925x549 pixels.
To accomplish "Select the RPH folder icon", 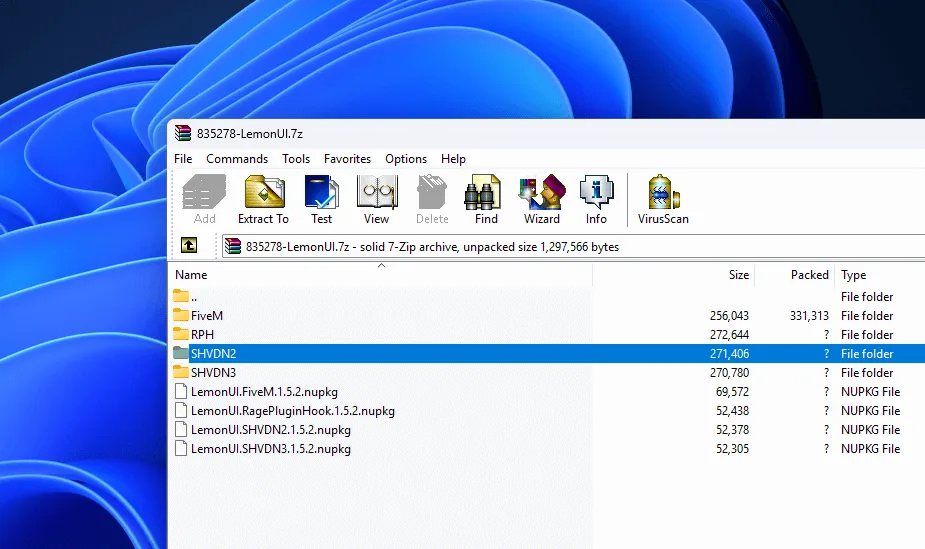I will pos(181,334).
